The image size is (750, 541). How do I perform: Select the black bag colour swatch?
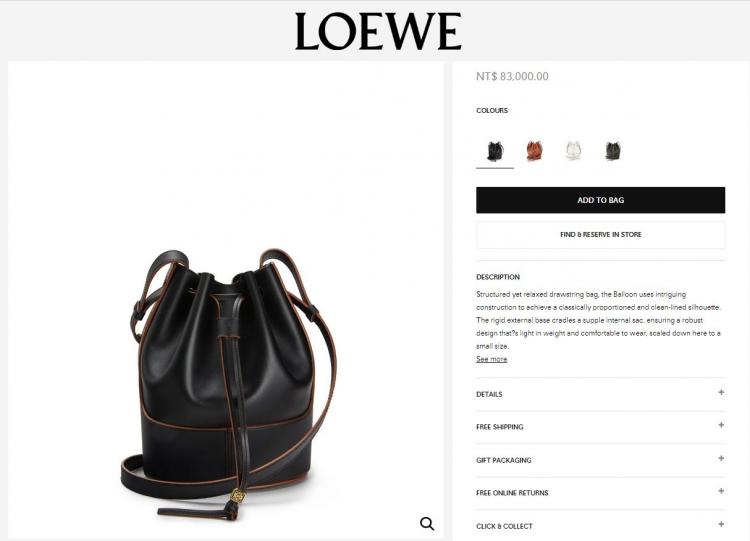495,150
